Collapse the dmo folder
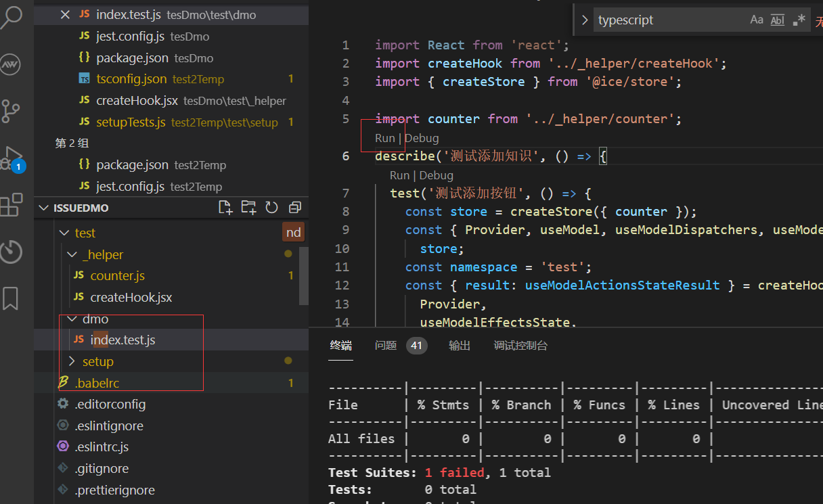 tap(171, 319)
